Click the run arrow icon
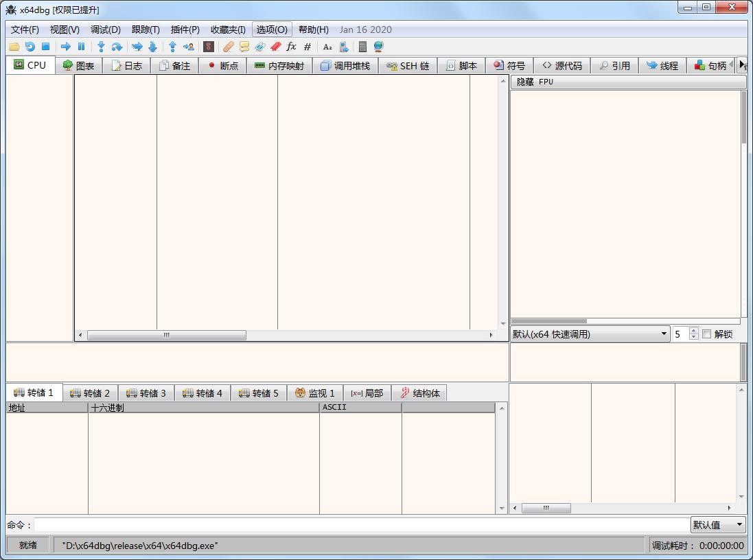 tap(66, 47)
